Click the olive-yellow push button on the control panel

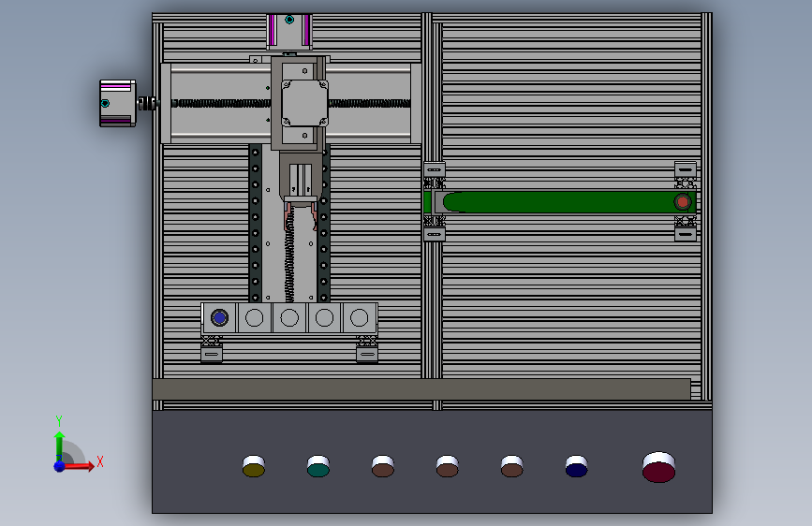[254, 466]
